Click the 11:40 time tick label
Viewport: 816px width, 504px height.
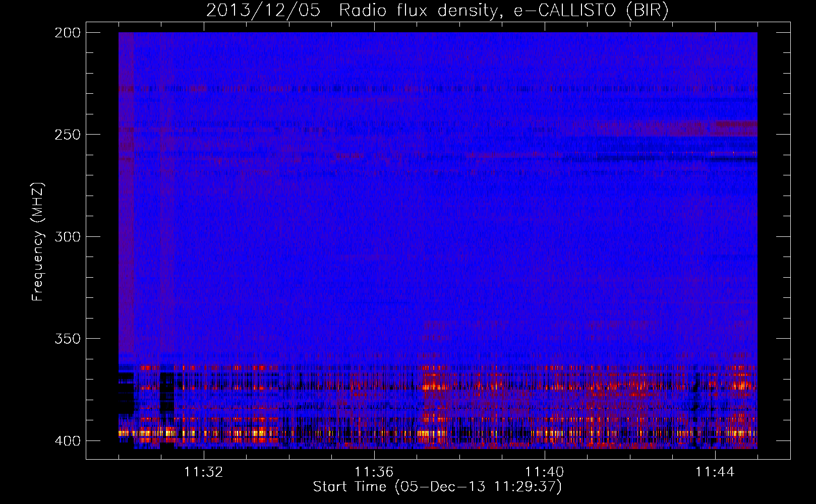(545, 472)
